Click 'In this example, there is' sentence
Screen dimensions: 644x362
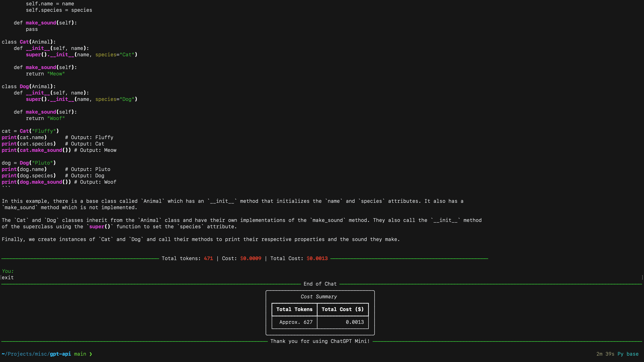coord(232,204)
